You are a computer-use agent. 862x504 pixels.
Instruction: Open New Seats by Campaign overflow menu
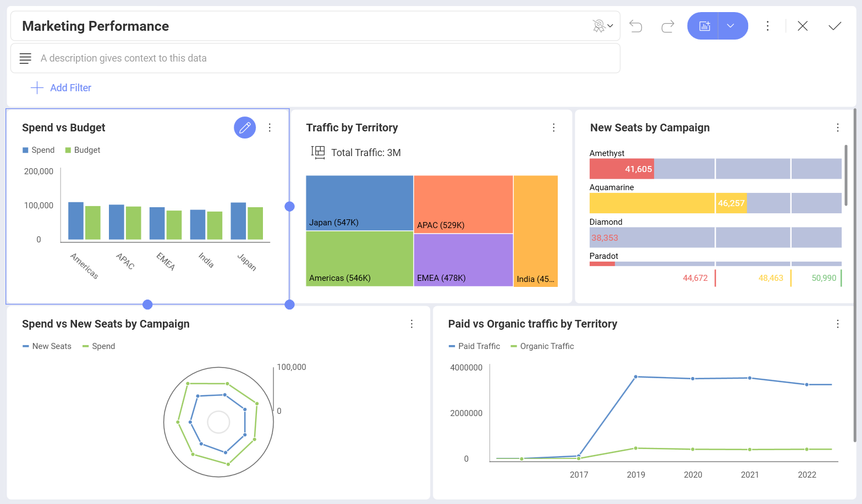click(x=838, y=128)
